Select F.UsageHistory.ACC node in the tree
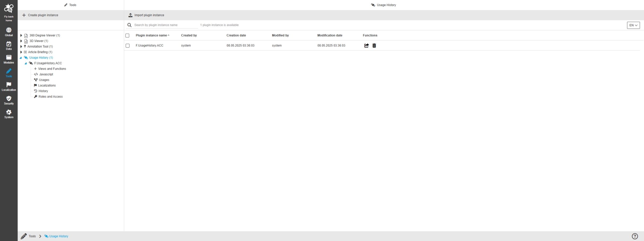The image size is (644, 241). (48, 63)
